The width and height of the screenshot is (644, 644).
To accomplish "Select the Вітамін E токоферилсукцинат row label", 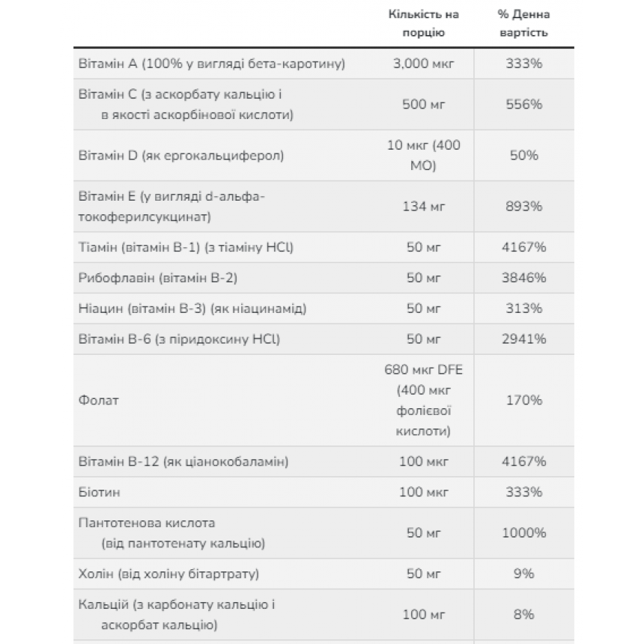I will [x=171, y=207].
